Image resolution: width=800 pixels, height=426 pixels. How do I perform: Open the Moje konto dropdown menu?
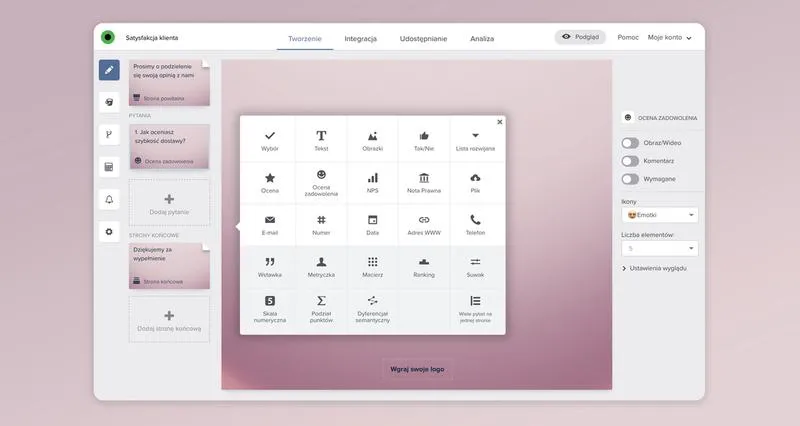(669, 38)
